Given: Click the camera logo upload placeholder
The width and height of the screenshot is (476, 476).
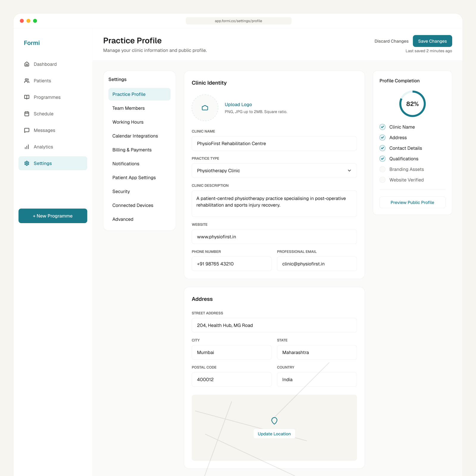Looking at the screenshot, I should tap(205, 108).
